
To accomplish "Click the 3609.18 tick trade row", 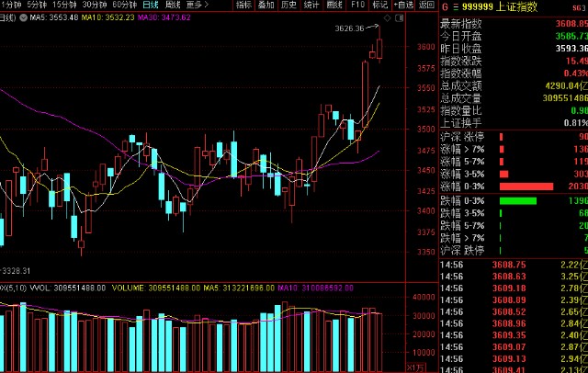I will (x=514, y=288).
